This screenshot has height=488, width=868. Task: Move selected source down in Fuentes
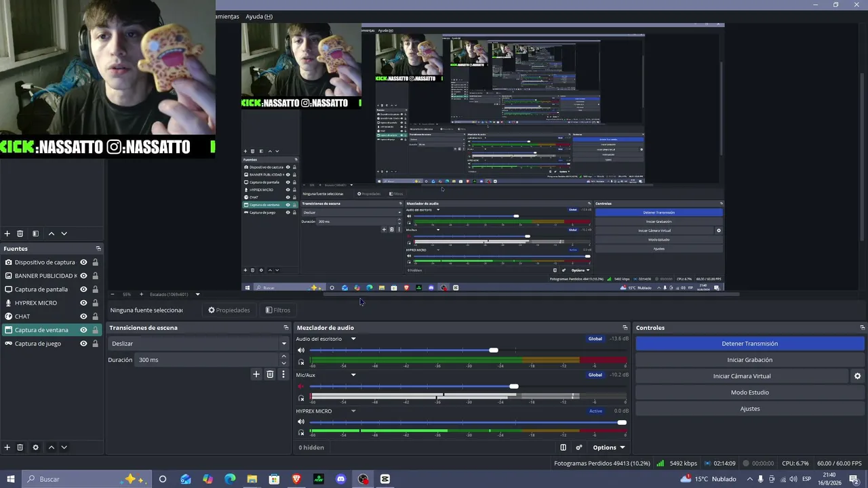pyautogui.click(x=64, y=447)
